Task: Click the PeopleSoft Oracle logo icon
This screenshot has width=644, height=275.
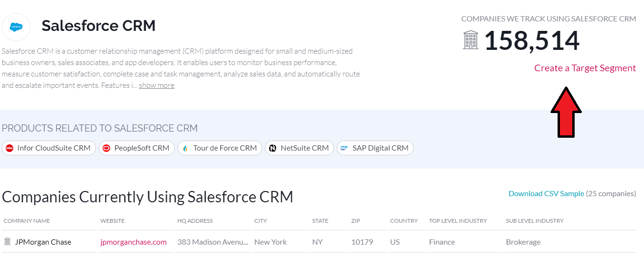Action: pos(106,148)
